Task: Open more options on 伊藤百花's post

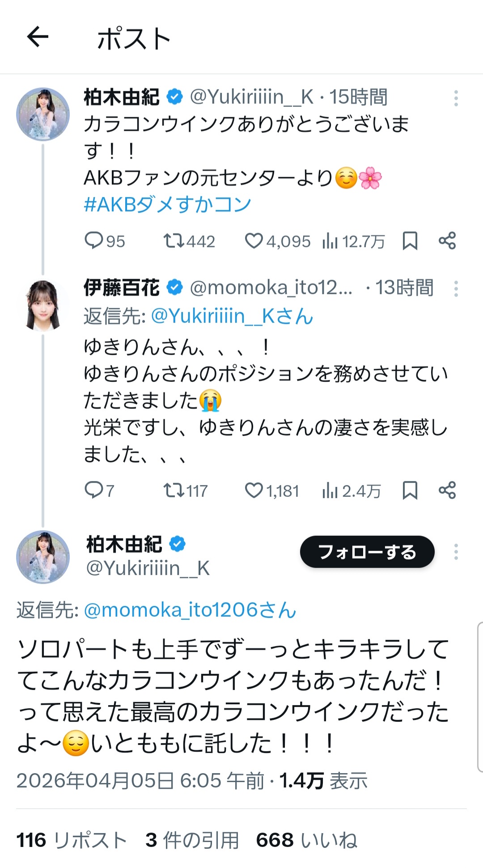Action: 456,289
